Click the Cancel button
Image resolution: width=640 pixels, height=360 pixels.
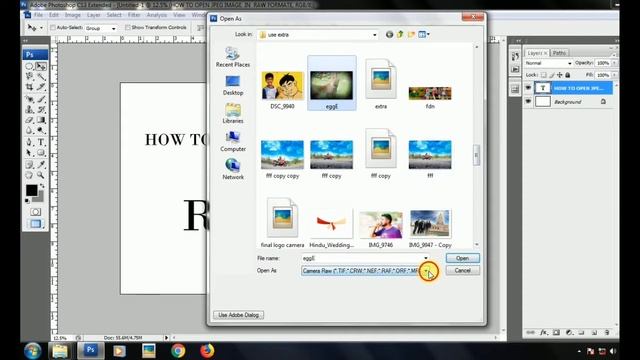tap(462, 270)
